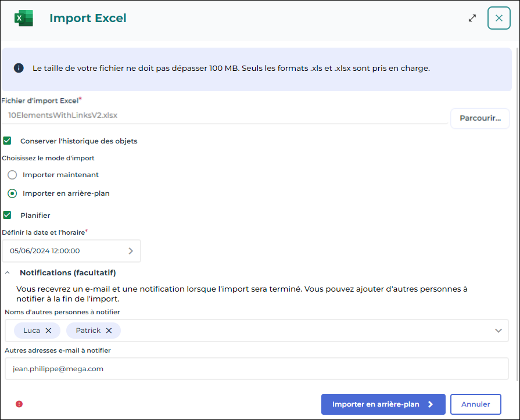Screen dimensions: 520x420
Task: Click the Excel import file name field
Action: [224, 115]
